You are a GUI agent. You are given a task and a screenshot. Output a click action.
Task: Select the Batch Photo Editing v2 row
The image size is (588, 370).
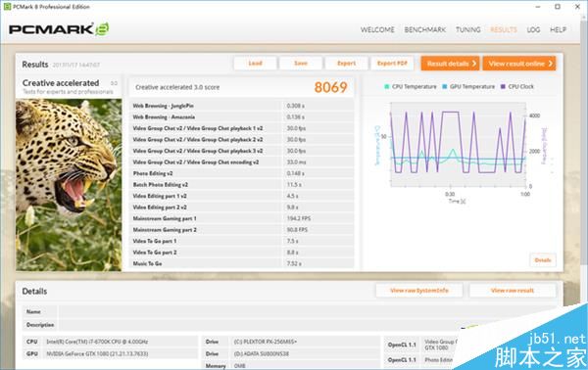click(x=241, y=185)
